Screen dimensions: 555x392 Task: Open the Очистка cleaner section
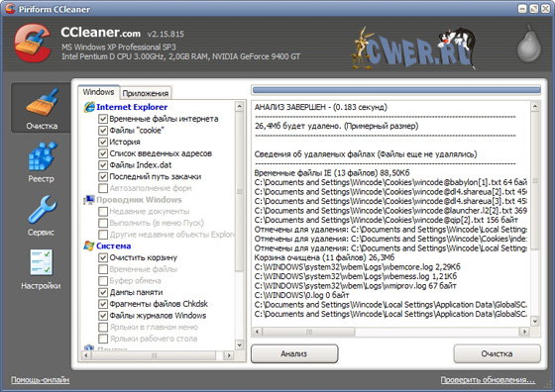pyautogui.click(x=41, y=108)
